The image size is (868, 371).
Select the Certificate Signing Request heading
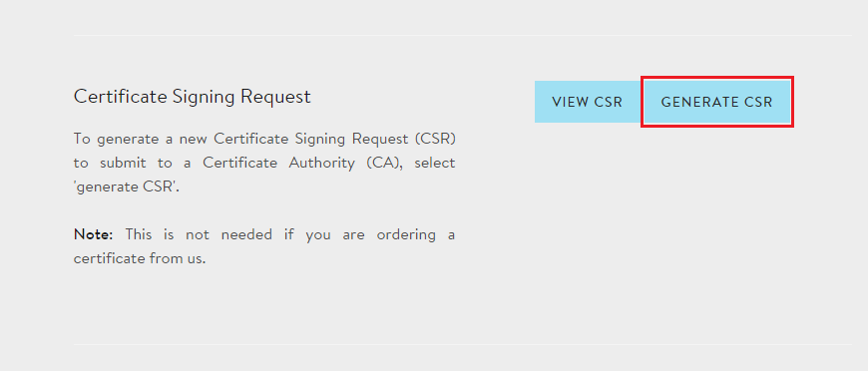pyautogui.click(x=193, y=97)
